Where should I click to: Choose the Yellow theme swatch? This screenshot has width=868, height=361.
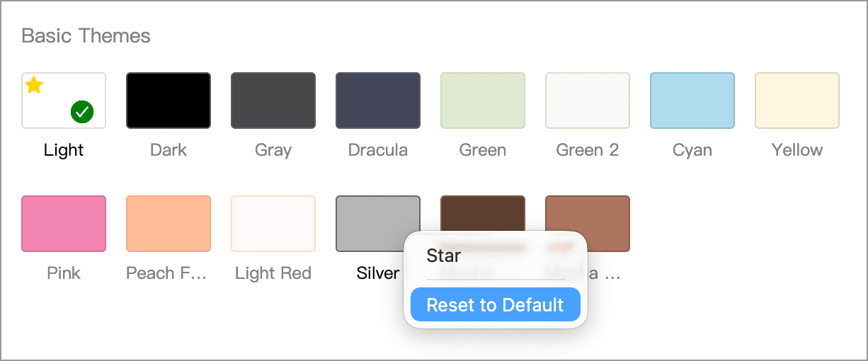(x=797, y=101)
